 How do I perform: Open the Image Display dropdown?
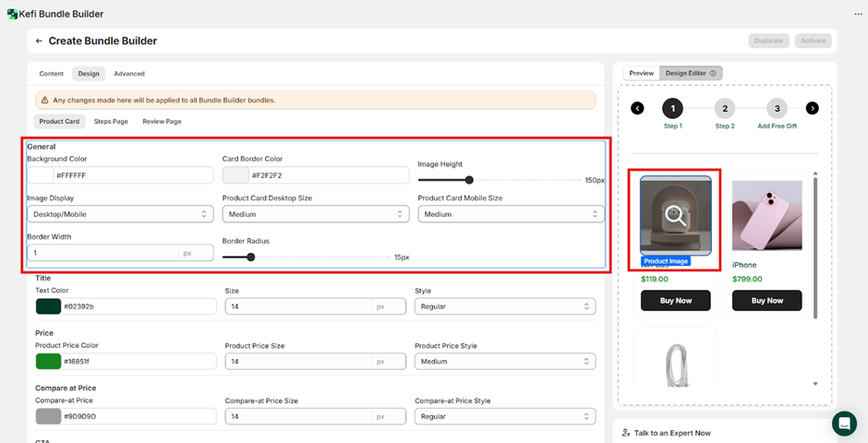121,214
